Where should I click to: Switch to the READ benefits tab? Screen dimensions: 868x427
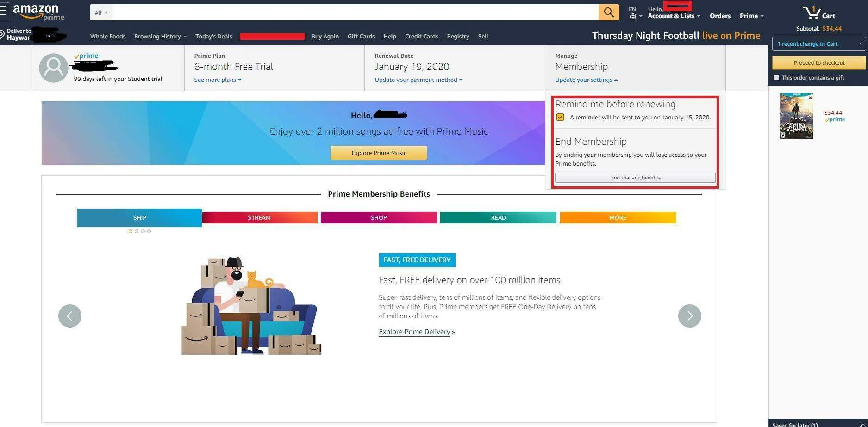(498, 217)
